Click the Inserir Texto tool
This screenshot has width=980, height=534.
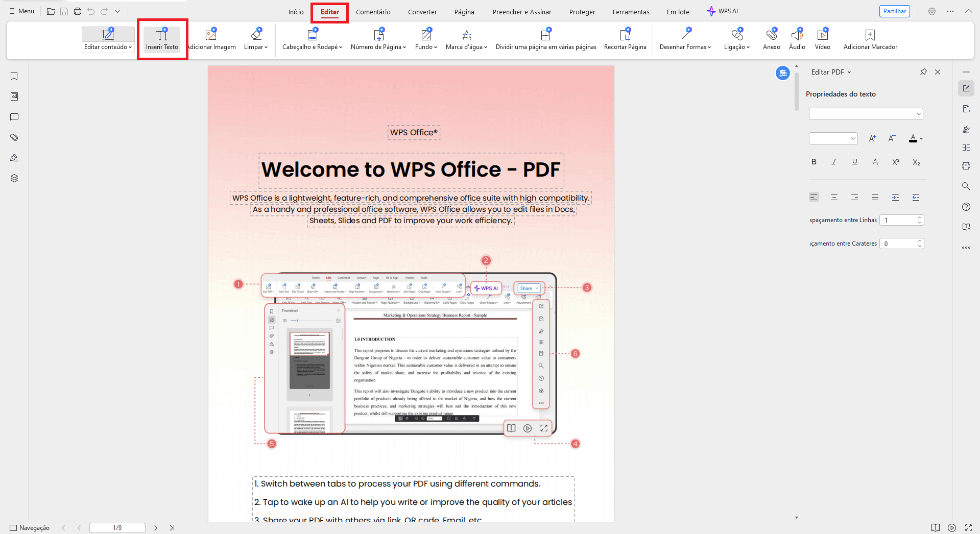click(x=162, y=39)
